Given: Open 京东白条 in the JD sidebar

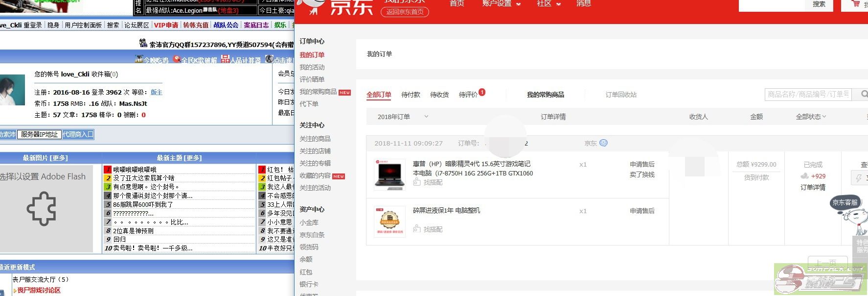Looking at the screenshot, I should (x=312, y=235).
